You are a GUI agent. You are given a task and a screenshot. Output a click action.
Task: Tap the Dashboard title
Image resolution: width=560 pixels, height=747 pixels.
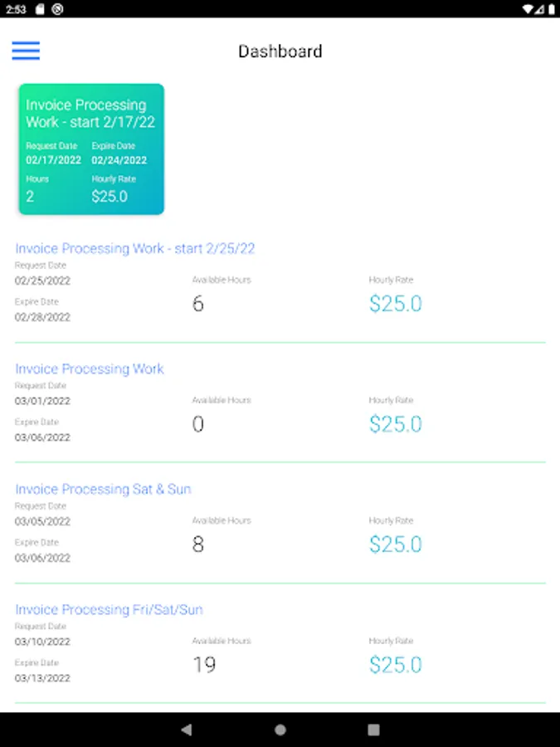280,51
